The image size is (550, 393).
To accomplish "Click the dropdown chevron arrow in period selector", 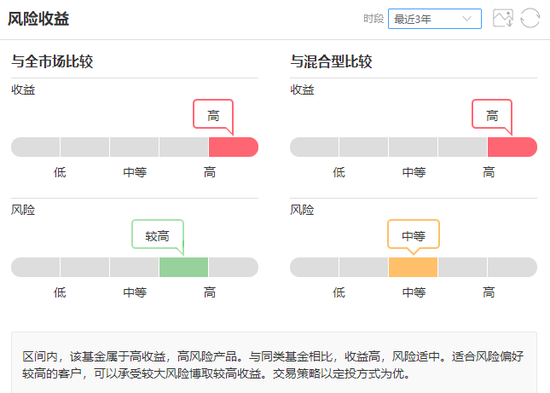I will pyautogui.click(x=467, y=19).
